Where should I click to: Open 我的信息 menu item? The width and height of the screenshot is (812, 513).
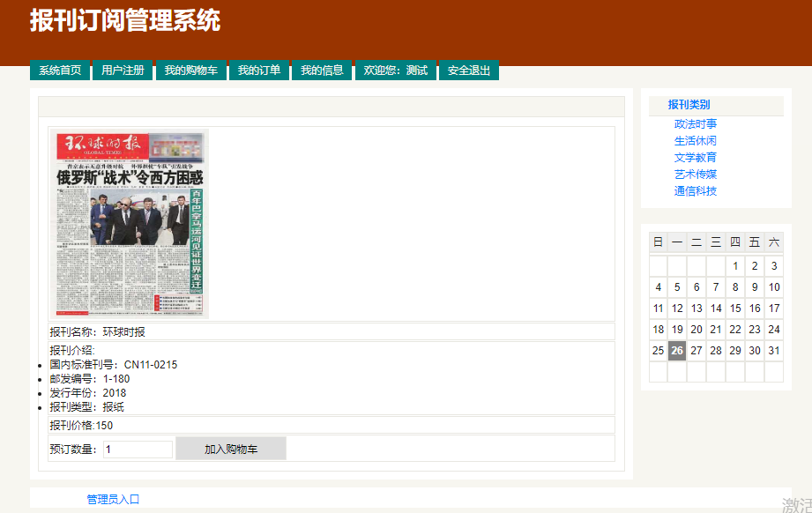pos(322,71)
